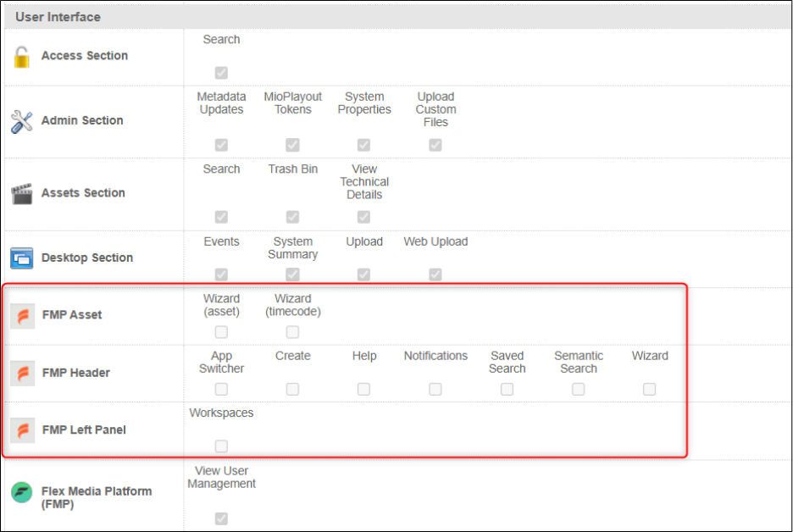Click the Workspaces label

point(221,413)
